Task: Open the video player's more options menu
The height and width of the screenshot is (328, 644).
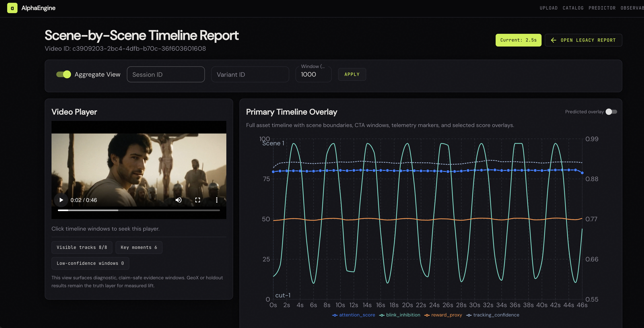Action: point(216,200)
